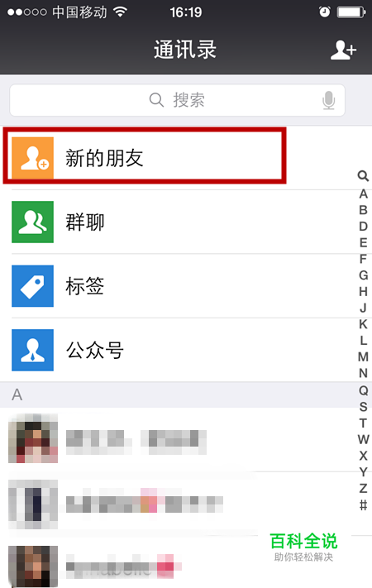Jump to letter M in index

coord(363,356)
